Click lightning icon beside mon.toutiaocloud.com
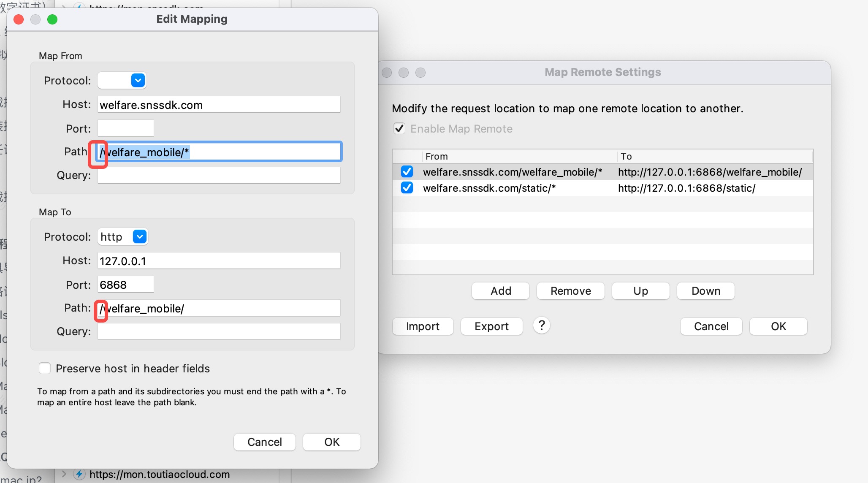Viewport: 868px width, 483px height. click(79, 474)
